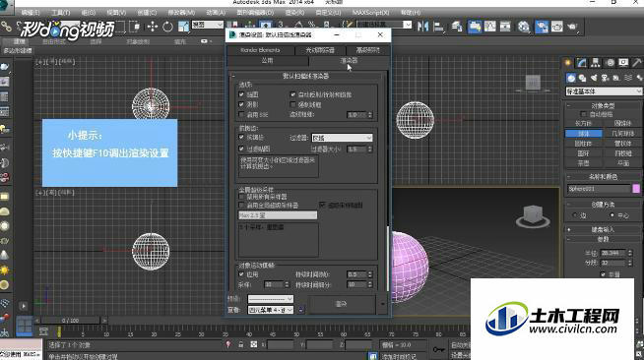Select the Move tool in main toolbar
Screen dimensions: 644x360
[153, 27]
